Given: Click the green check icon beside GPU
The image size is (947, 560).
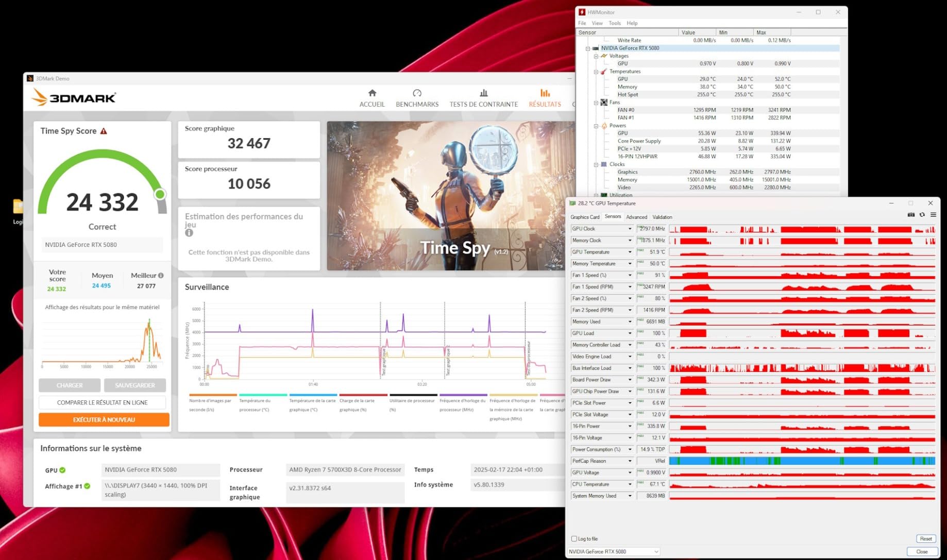Looking at the screenshot, I should [x=62, y=470].
